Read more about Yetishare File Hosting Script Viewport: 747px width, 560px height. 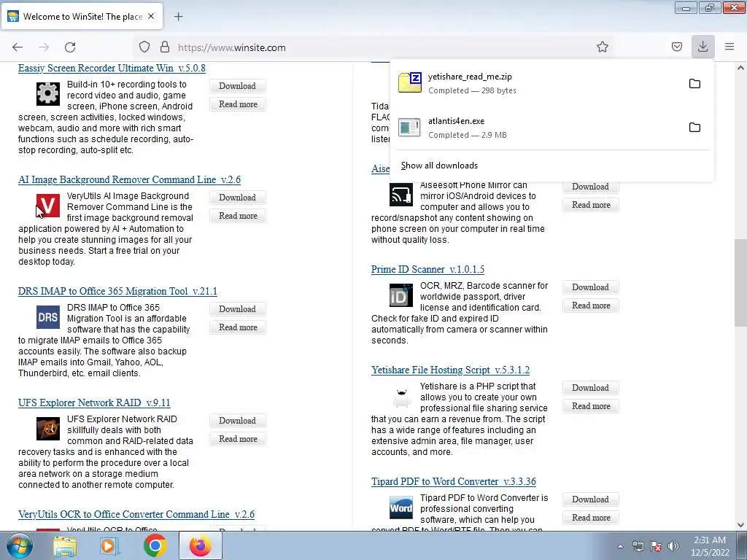pos(591,406)
